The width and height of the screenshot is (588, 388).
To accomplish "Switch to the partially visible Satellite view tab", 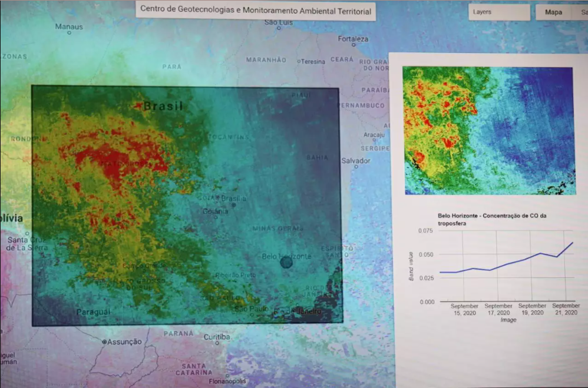I will (583, 12).
